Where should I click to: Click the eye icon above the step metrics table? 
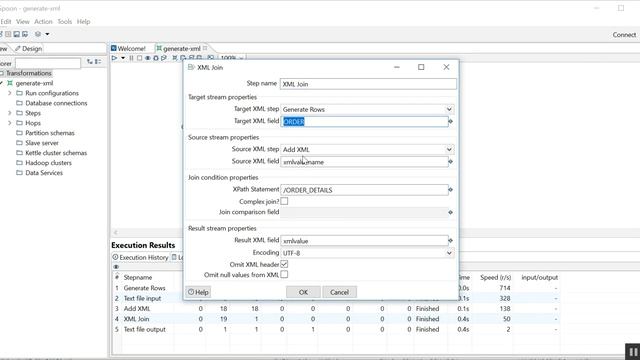click(116, 267)
